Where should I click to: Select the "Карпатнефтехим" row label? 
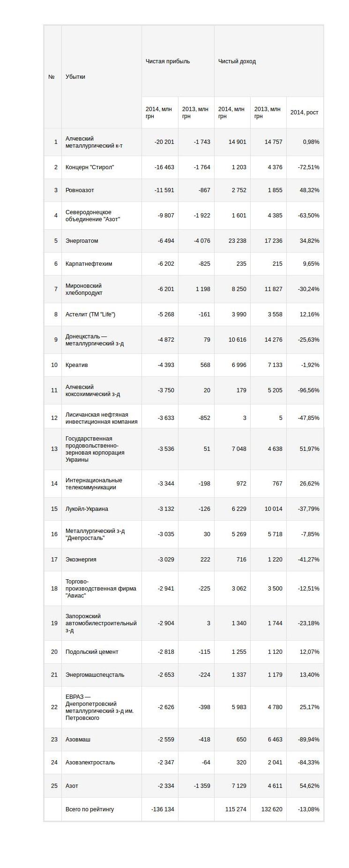click(89, 264)
